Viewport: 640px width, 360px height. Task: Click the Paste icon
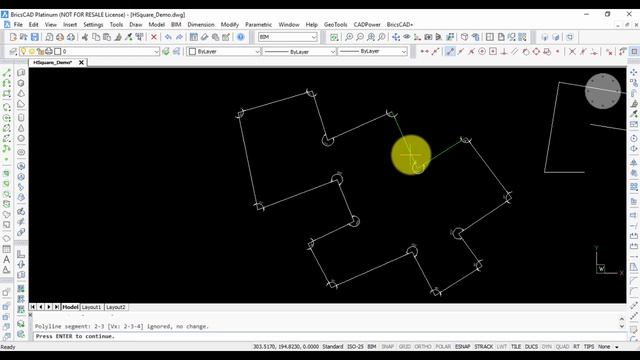tap(107, 37)
